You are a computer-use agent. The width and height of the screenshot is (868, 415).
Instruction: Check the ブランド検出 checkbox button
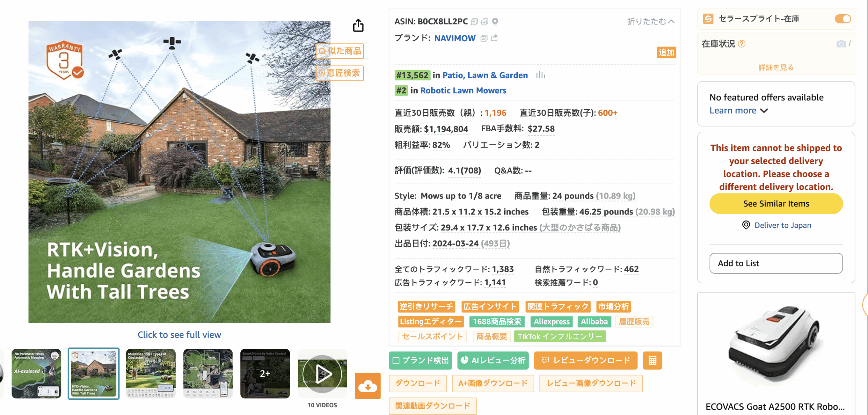pos(420,360)
